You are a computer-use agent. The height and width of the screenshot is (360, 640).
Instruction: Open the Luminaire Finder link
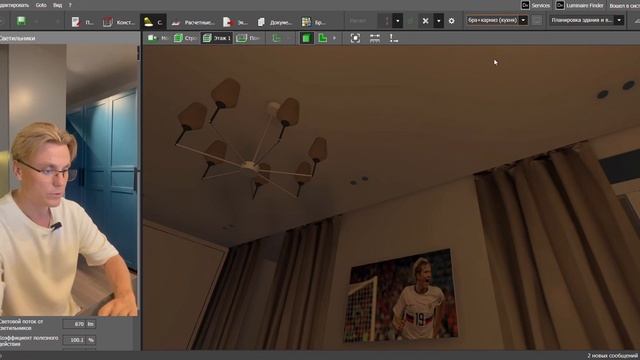[580, 5]
